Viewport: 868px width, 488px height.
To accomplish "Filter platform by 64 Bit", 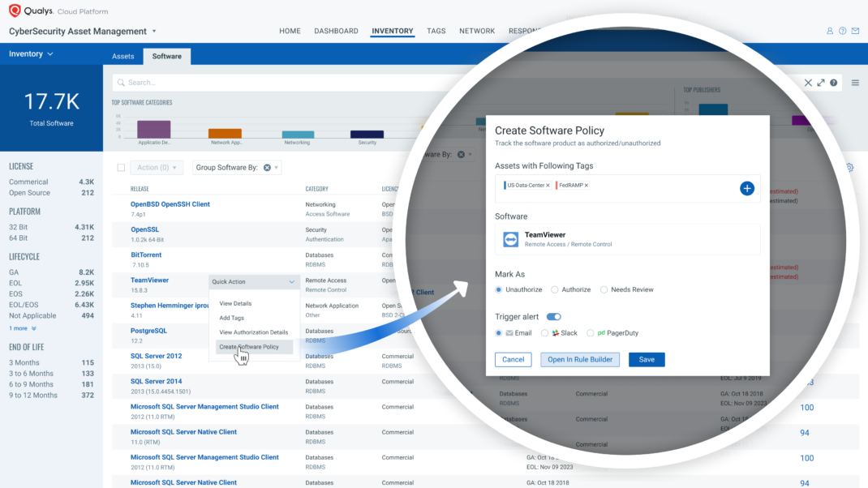I will (51, 238).
